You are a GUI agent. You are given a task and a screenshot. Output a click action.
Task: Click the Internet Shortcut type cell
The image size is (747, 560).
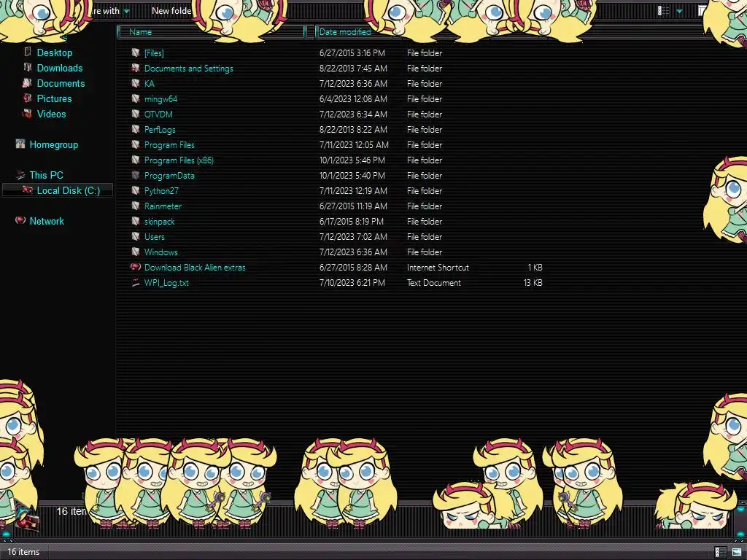[438, 267]
